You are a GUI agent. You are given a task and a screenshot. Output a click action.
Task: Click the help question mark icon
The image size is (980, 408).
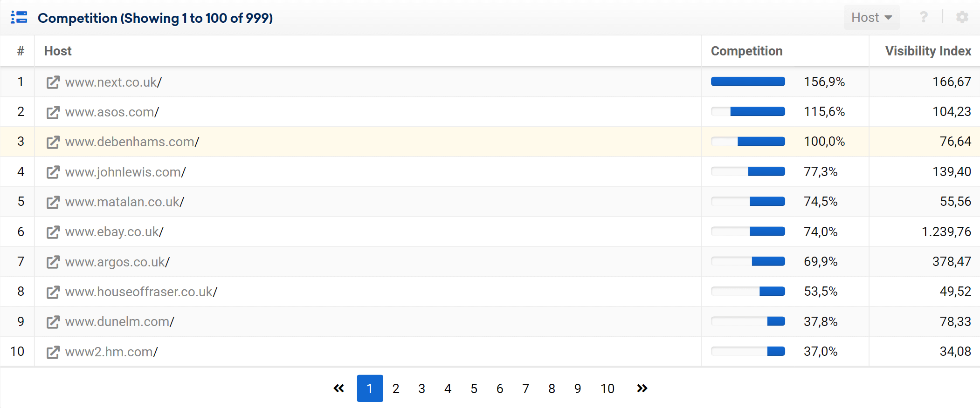pos(924,17)
